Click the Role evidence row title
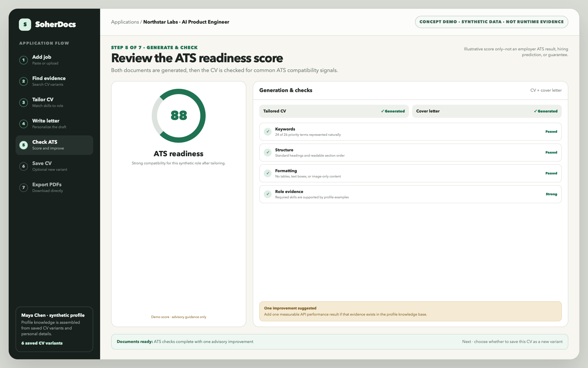 coord(289,192)
